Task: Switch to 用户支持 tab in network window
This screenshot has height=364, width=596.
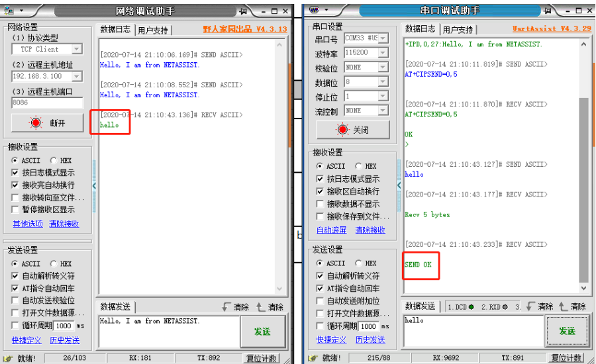Action: (153, 30)
